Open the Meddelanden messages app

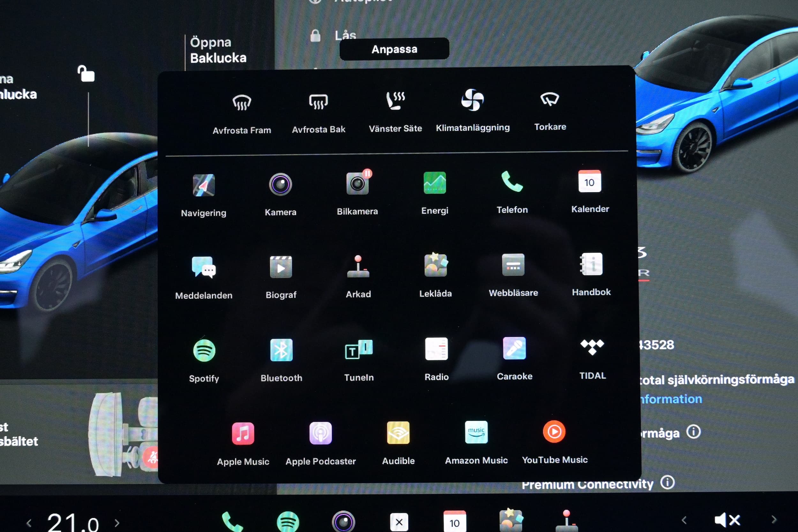(204, 267)
